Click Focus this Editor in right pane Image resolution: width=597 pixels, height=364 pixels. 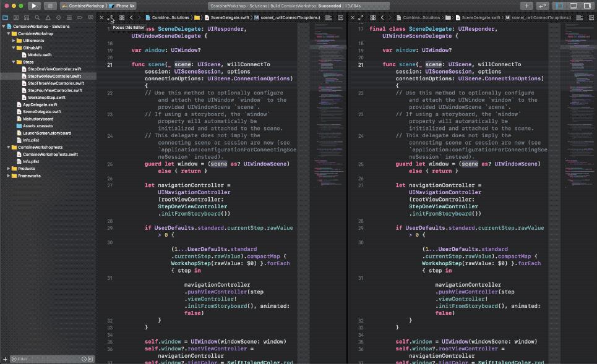pyautogui.click(x=360, y=17)
